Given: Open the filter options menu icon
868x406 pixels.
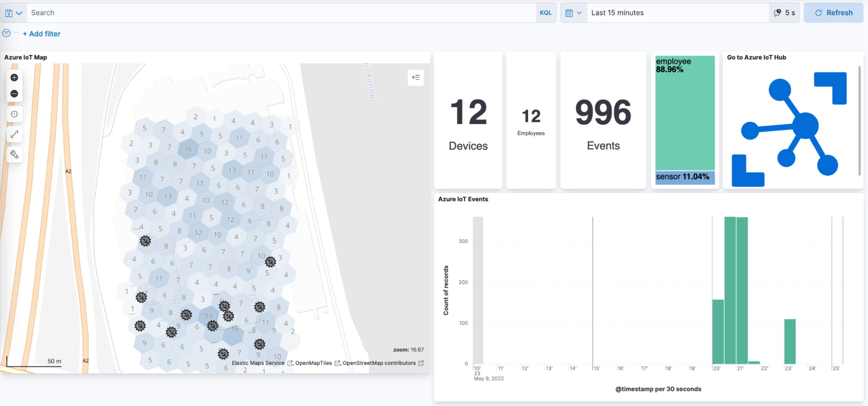Looking at the screenshot, I should pyautogui.click(x=7, y=33).
